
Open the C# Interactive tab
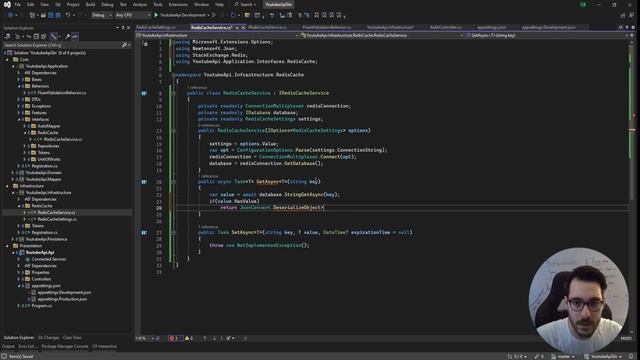click(x=104, y=347)
